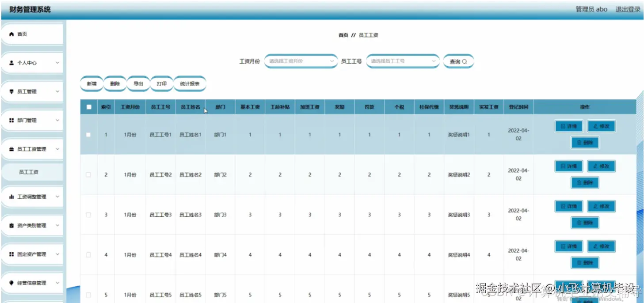644x303 pixels.
Task: Open 详情 for row 员工姓名2
Action: [569, 167]
